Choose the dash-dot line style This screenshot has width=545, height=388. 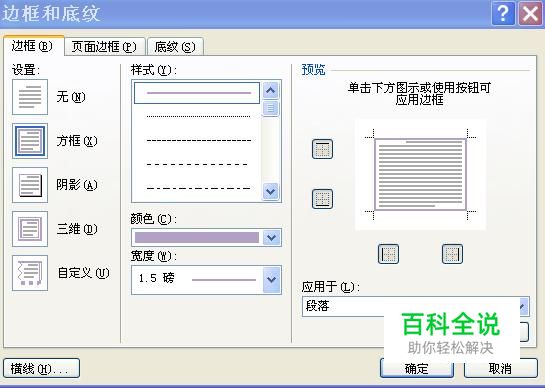(198, 188)
